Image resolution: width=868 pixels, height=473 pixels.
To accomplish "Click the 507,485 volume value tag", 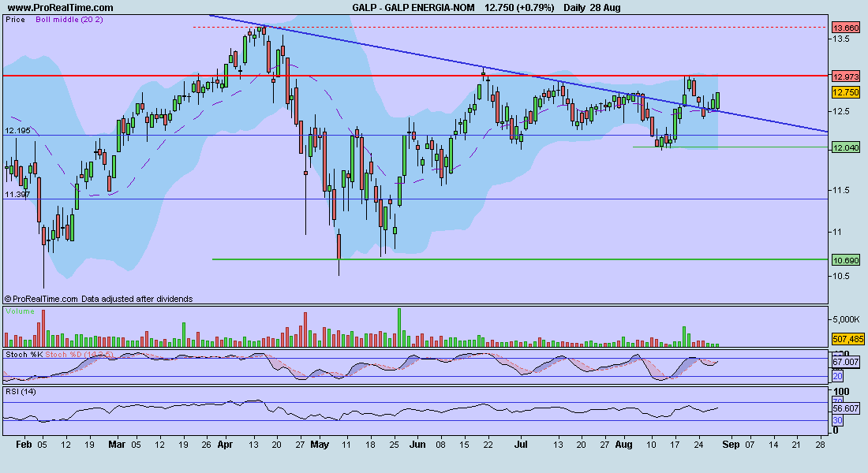I will click(x=848, y=338).
